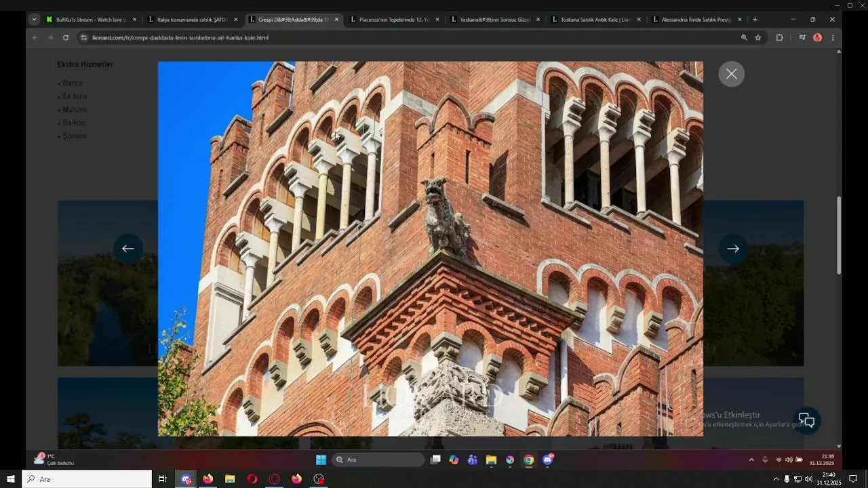Reload the lionard.com page
Screen dimensions: 868x488
66,38
